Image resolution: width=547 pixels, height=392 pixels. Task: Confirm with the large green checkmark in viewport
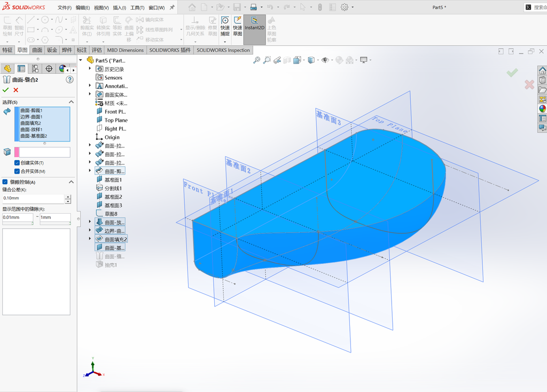click(512, 73)
